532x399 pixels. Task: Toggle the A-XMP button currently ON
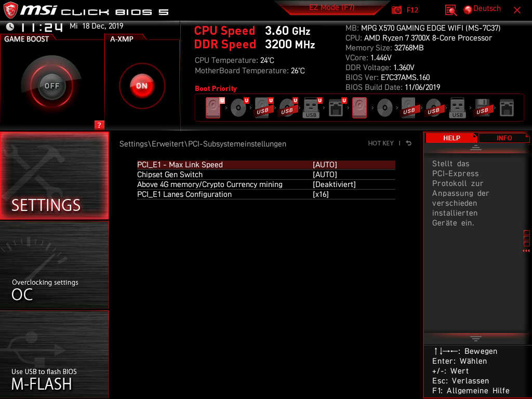pos(142,86)
